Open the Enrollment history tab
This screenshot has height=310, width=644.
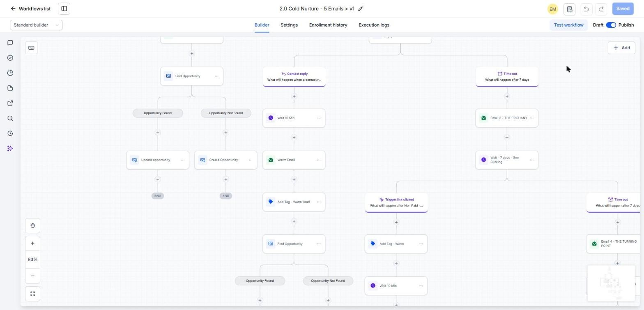[328, 25]
